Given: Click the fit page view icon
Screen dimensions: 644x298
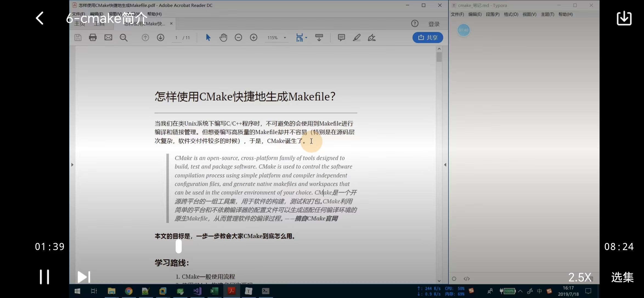Looking at the screenshot, I should click(300, 38).
